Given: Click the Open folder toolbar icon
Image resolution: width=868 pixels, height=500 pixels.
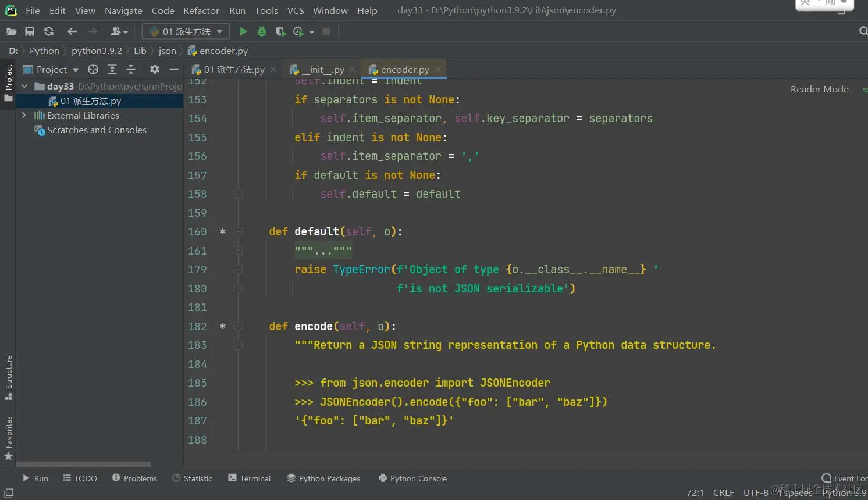Looking at the screenshot, I should (x=11, y=31).
